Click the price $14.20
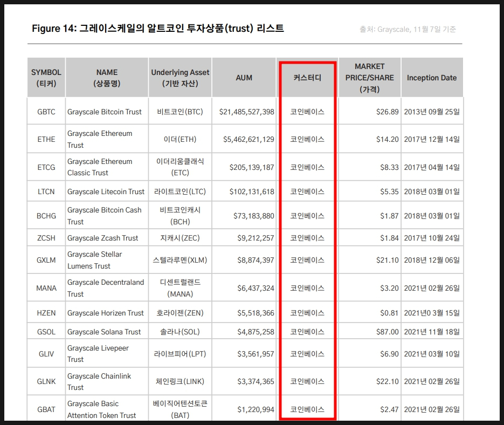Image resolution: width=504 pixels, height=425 pixels. pos(388,139)
